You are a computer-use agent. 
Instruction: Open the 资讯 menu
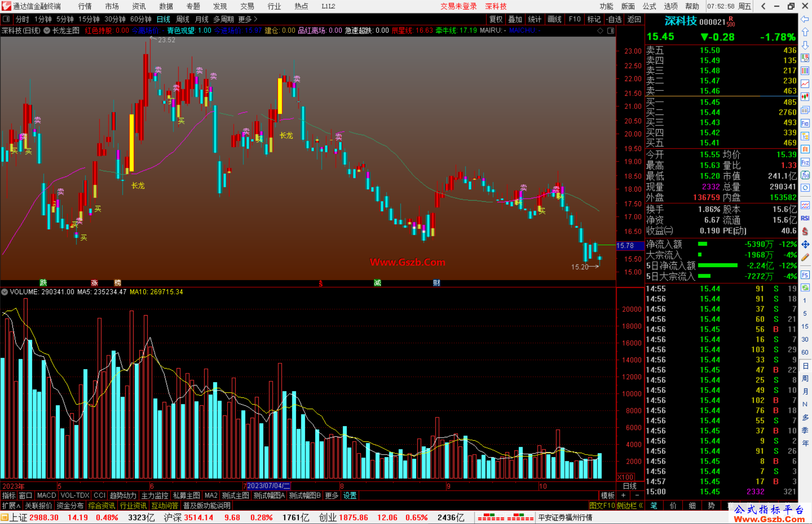tap(139, 6)
